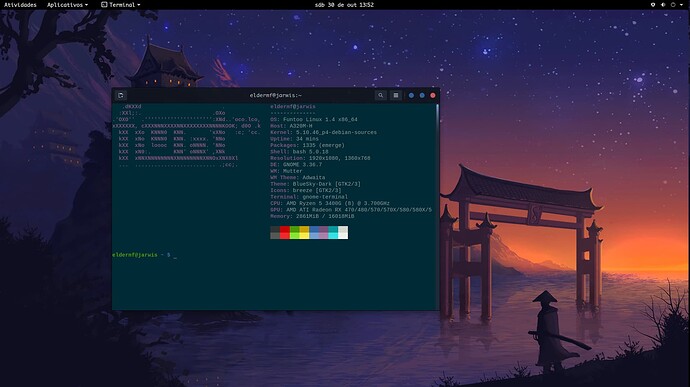Image resolution: width=690 pixels, height=387 pixels.
Task: Click the 'Uptime: 34 mins' line
Action: point(294,139)
